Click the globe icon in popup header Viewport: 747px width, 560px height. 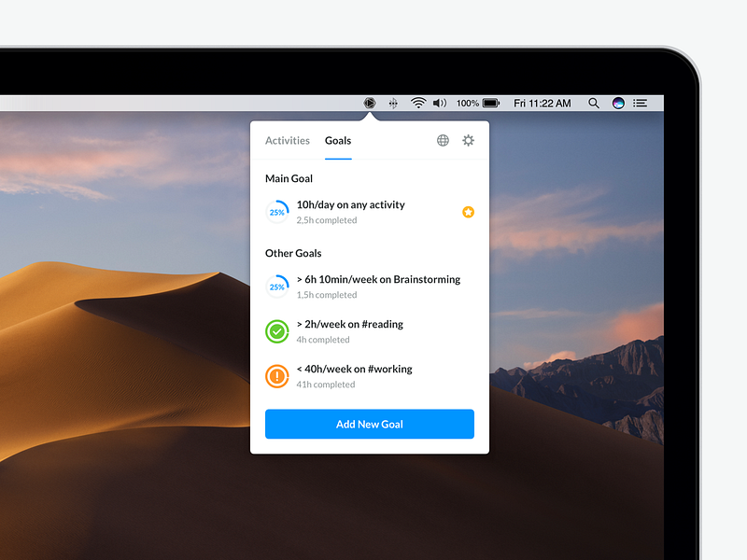click(443, 141)
